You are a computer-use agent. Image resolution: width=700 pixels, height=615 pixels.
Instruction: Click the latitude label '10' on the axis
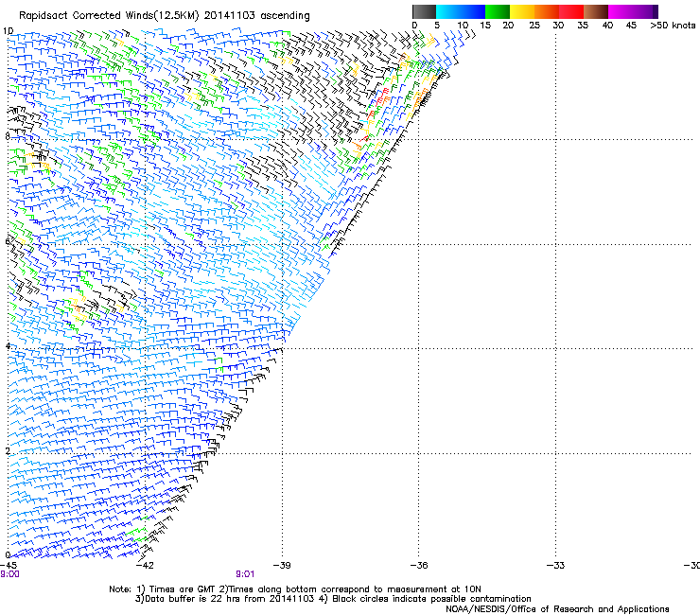[8, 31]
